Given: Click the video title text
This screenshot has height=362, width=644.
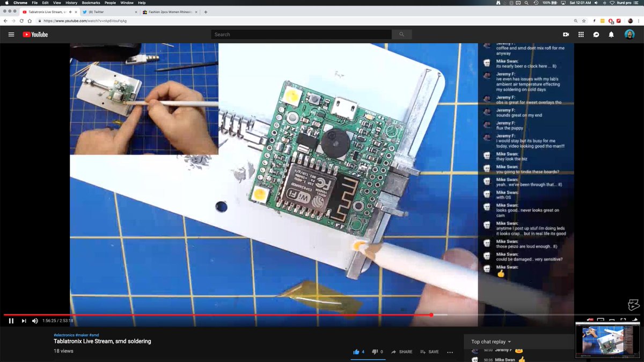Looking at the screenshot, I should [x=103, y=341].
